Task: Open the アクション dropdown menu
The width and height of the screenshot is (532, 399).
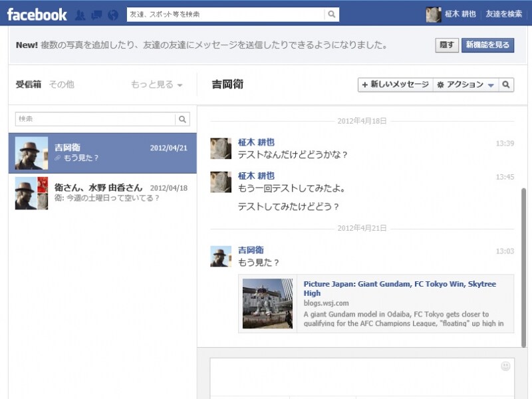Action: (x=465, y=84)
